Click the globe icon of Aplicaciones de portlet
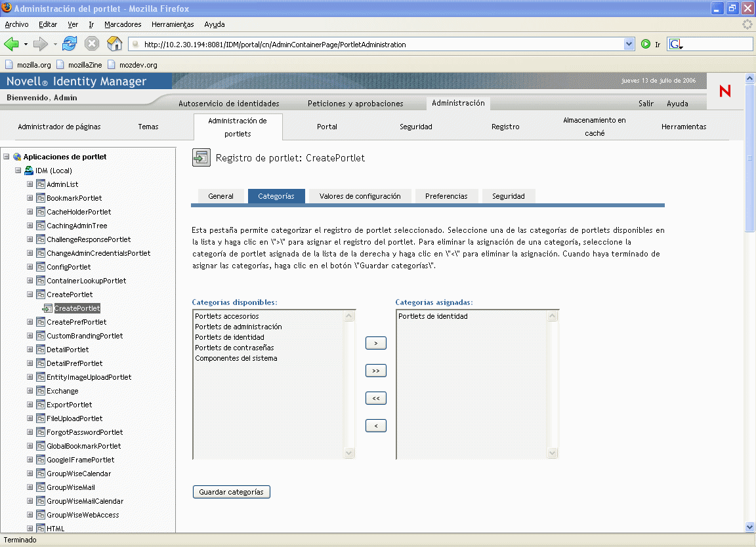This screenshot has width=756, height=547. click(x=17, y=157)
